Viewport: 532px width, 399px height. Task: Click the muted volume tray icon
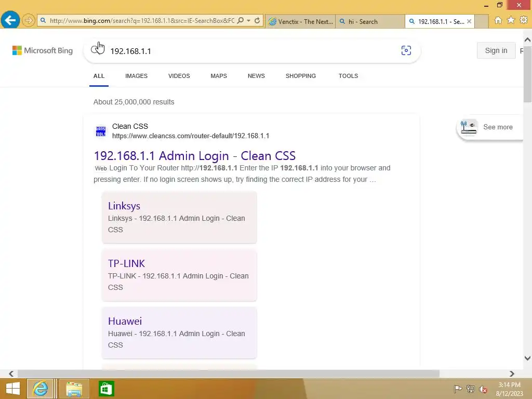(483, 389)
